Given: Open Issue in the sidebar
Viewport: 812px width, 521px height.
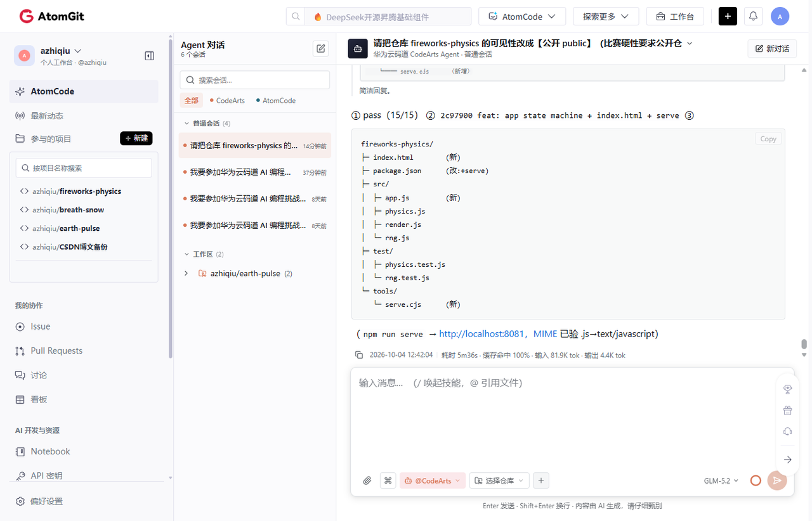Looking at the screenshot, I should coord(84,326).
